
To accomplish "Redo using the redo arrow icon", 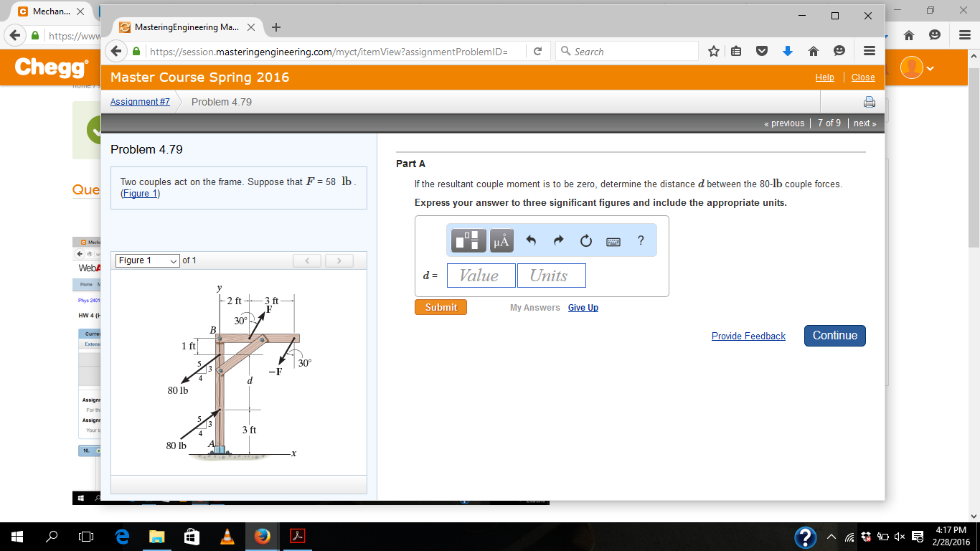I will coord(558,241).
